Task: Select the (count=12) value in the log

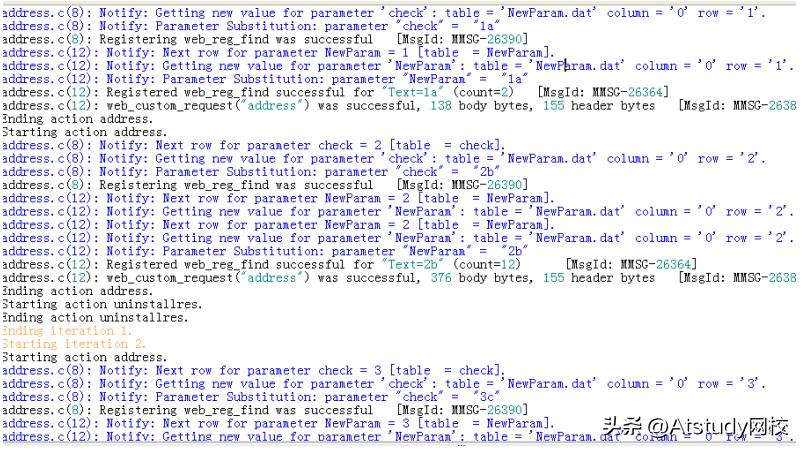Action: [486, 264]
